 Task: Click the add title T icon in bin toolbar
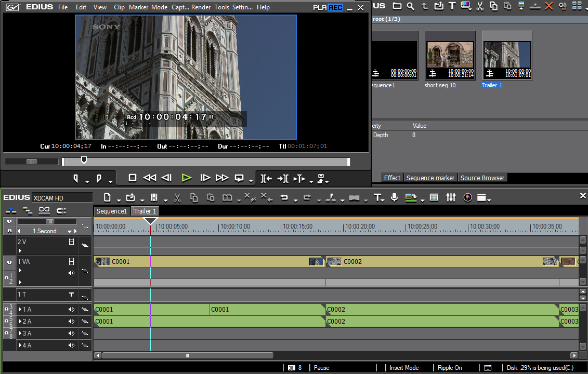coord(452,6)
